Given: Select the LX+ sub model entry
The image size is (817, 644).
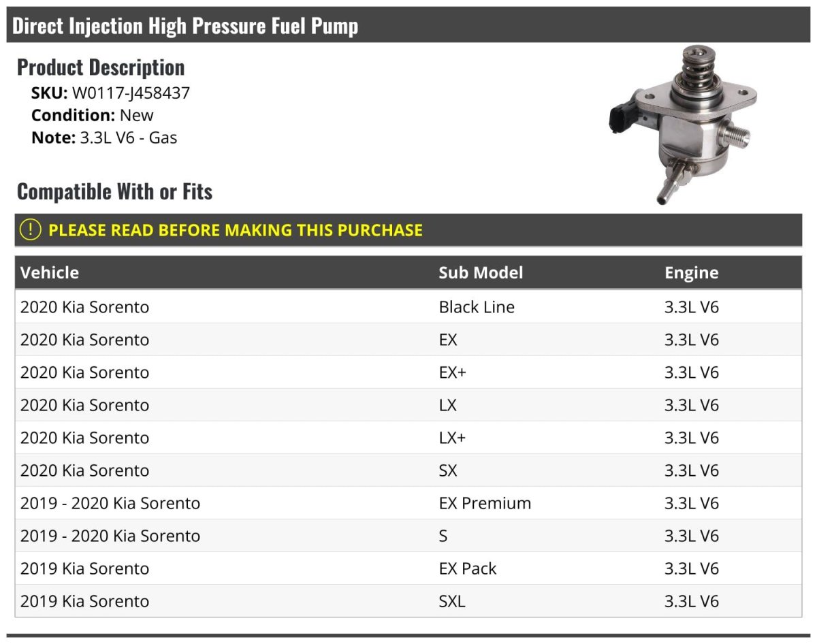Looking at the screenshot, I should (x=452, y=438).
